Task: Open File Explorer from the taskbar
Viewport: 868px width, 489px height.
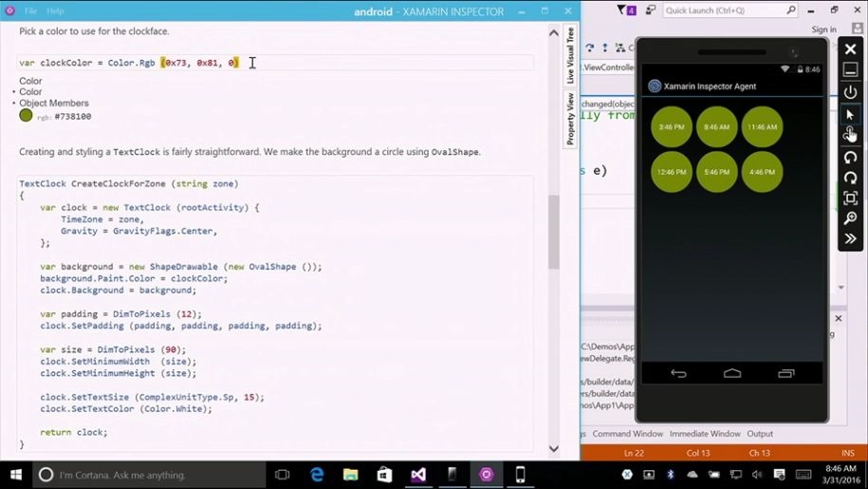Action: 350,475
